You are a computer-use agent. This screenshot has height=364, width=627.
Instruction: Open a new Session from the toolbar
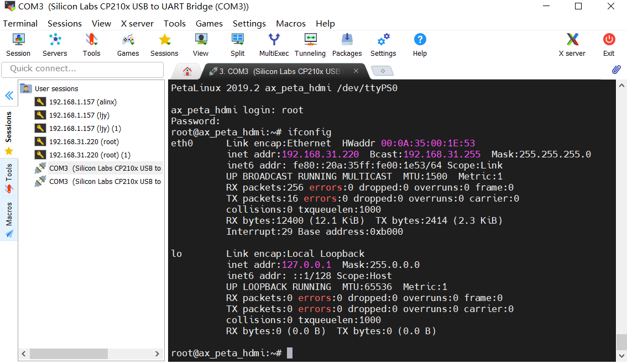(18, 44)
